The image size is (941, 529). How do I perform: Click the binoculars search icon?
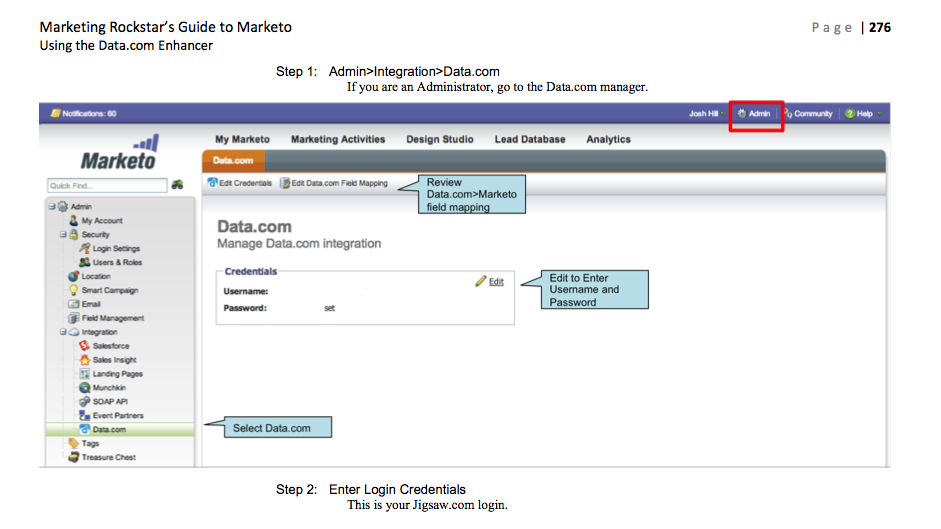click(x=177, y=185)
